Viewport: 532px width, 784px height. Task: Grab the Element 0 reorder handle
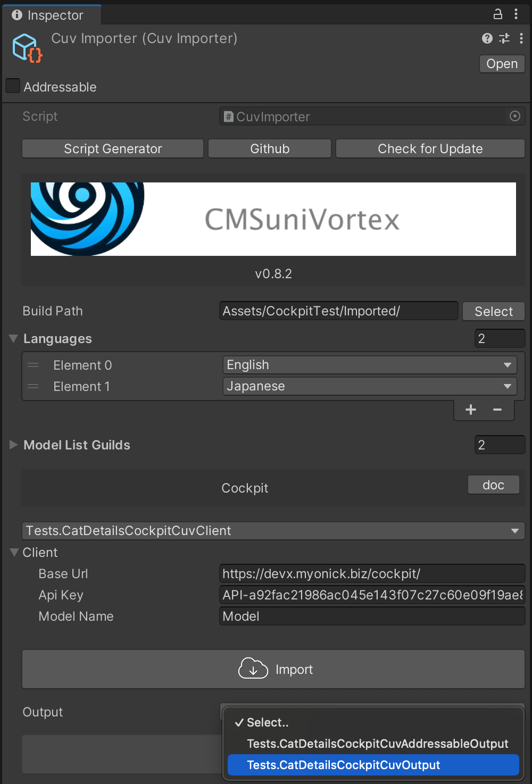34,365
